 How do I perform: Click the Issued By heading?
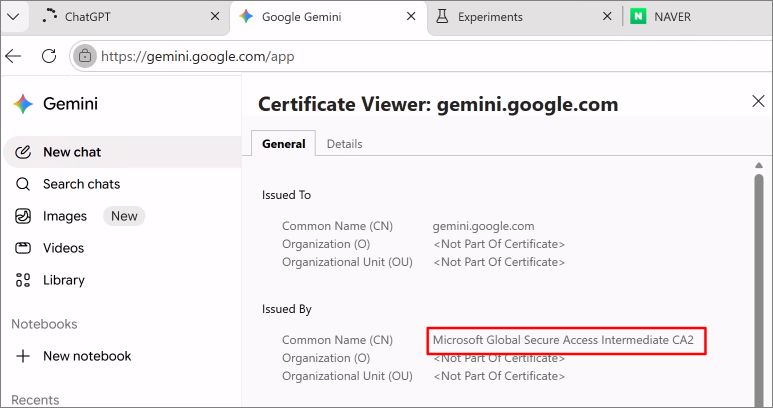(x=287, y=309)
